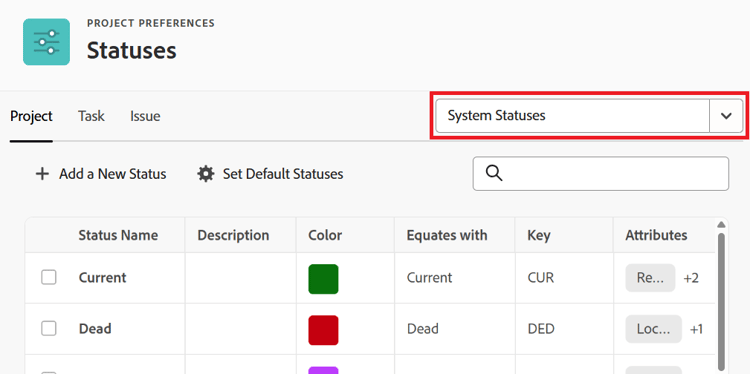
Task: Click the +1 attributes indicator for Dead
Action: click(696, 329)
